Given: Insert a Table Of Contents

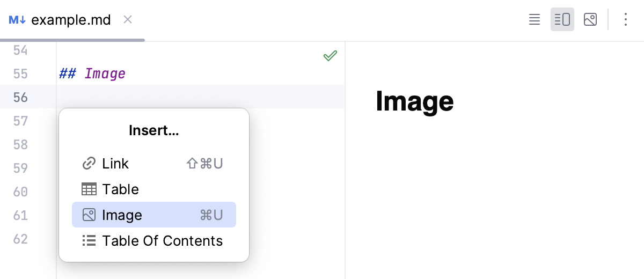Looking at the screenshot, I should (x=162, y=241).
